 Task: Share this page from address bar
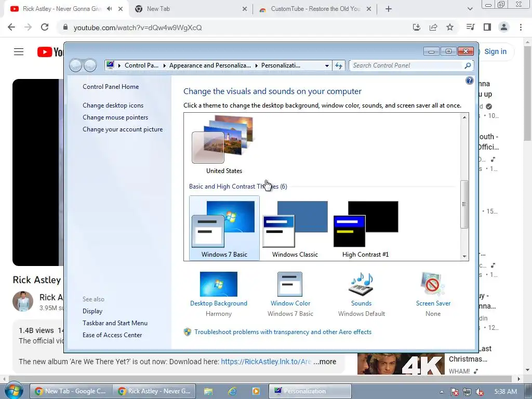coord(433,27)
